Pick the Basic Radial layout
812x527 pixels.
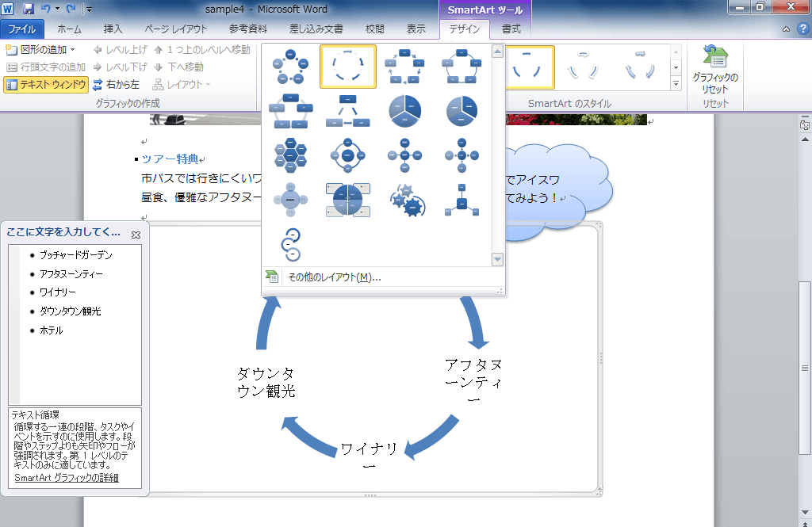(x=404, y=155)
